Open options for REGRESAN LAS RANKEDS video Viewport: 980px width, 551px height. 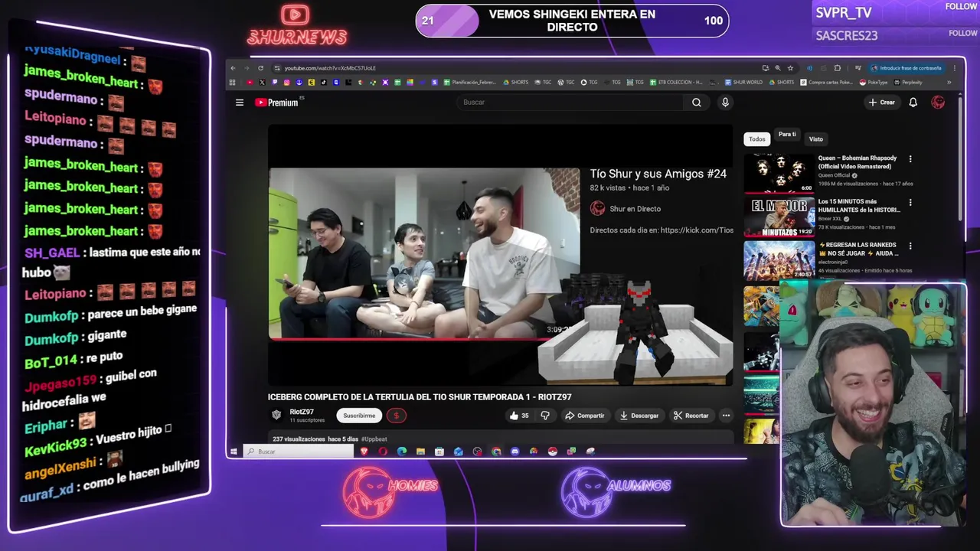[x=910, y=246]
